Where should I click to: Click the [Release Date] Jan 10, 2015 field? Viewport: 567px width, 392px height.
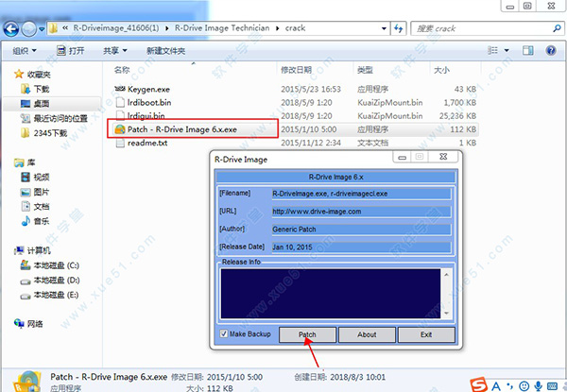point(362,247)
